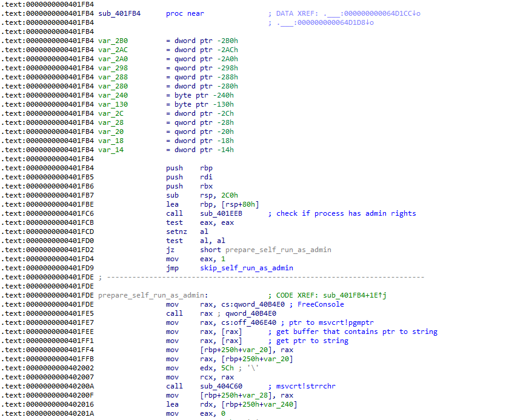Click the var_14 stack variable definition
This screenshot has width=515, height=420.
(x=111, y=150)
